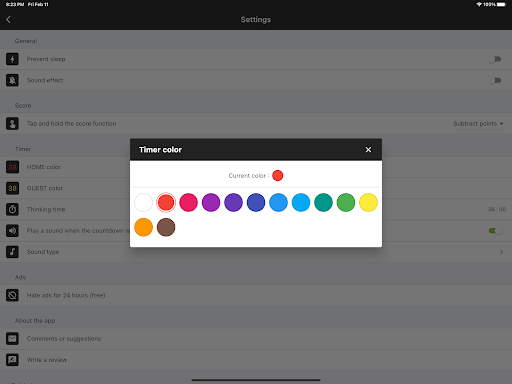Disable the countdown sound switch

coord(496,231)
